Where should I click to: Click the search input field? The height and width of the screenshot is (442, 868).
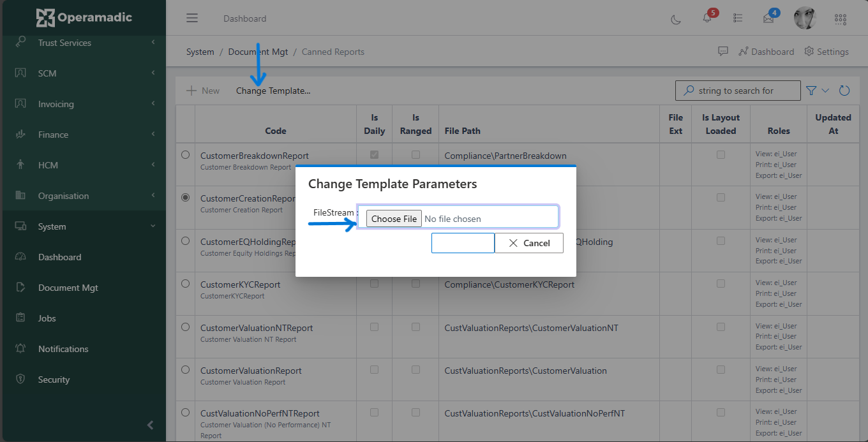click(738, 91)
